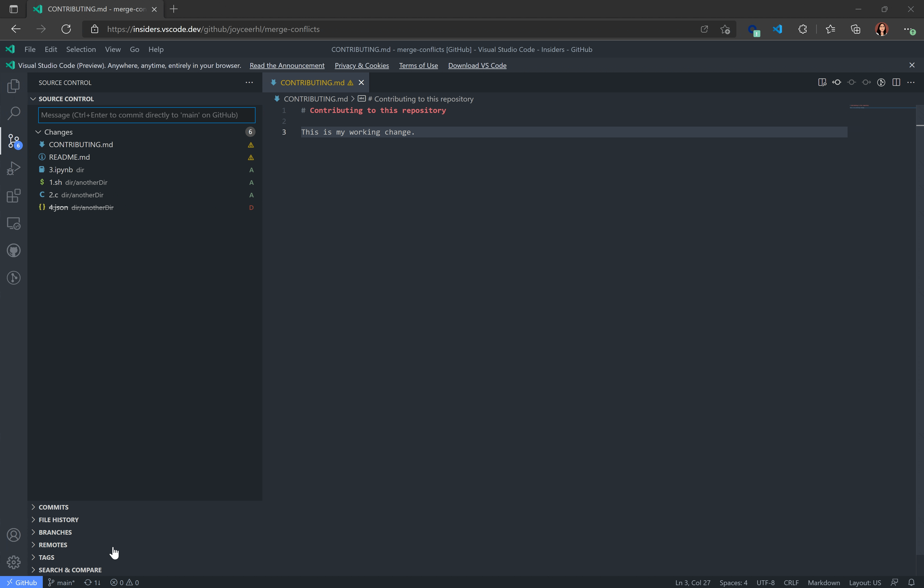This screenshot has width=924, height=588.
Task: Open editor More Actions ellipsis
Action: coord(911,82)
